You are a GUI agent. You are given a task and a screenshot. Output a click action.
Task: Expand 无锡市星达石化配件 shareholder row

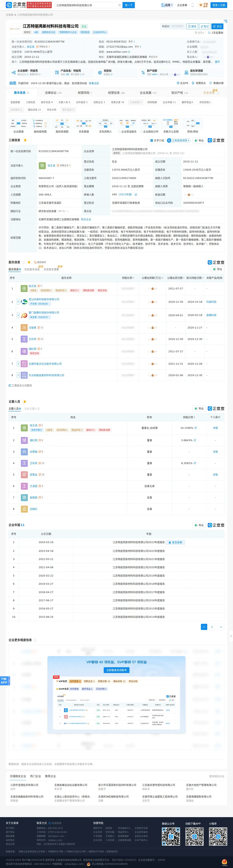point(18,364)
